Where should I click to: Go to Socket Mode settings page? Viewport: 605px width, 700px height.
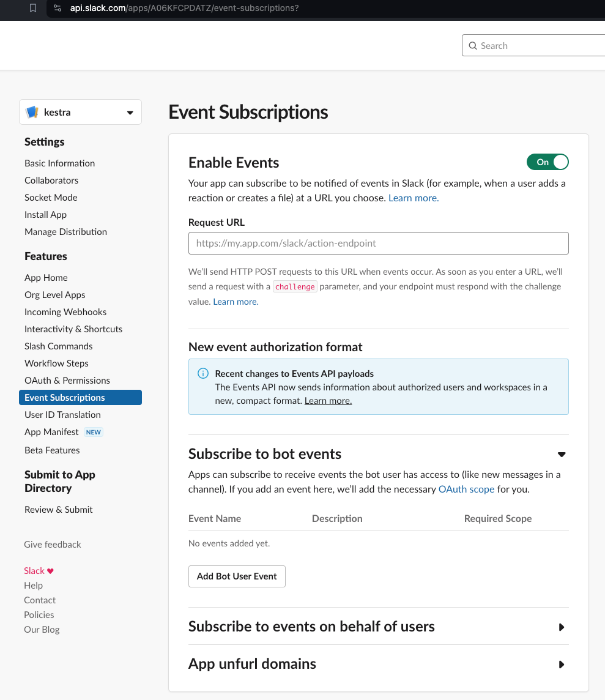tap(51, 198)
